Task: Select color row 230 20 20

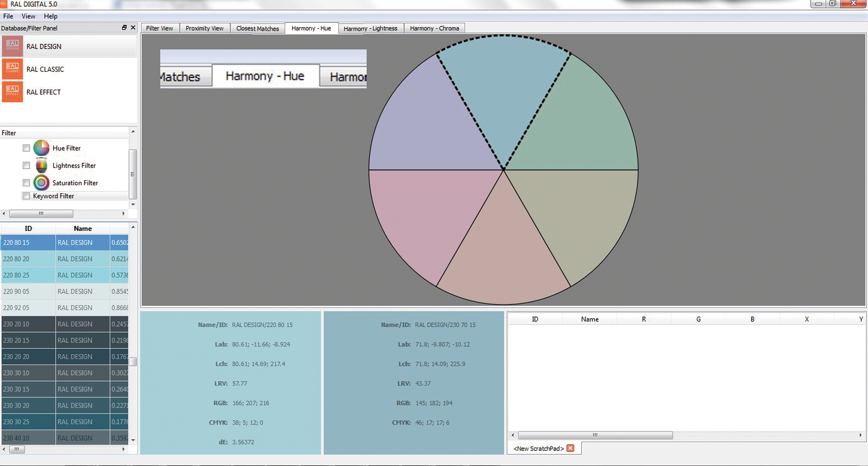Action: (x=65, y=356)
